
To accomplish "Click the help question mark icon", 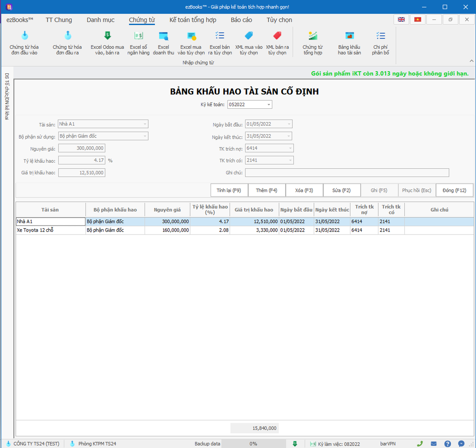I will tap(447, 444).
